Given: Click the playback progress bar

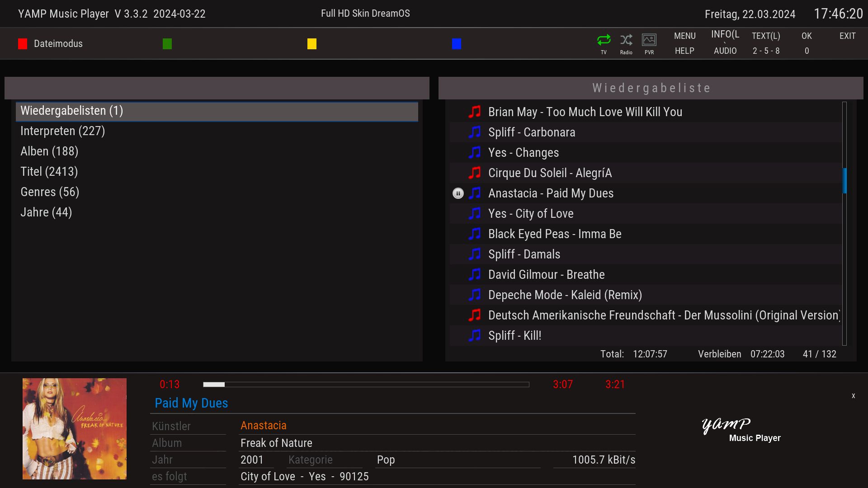Looking at the screenshot, I should pyautogui.click(x=366, y=385).
